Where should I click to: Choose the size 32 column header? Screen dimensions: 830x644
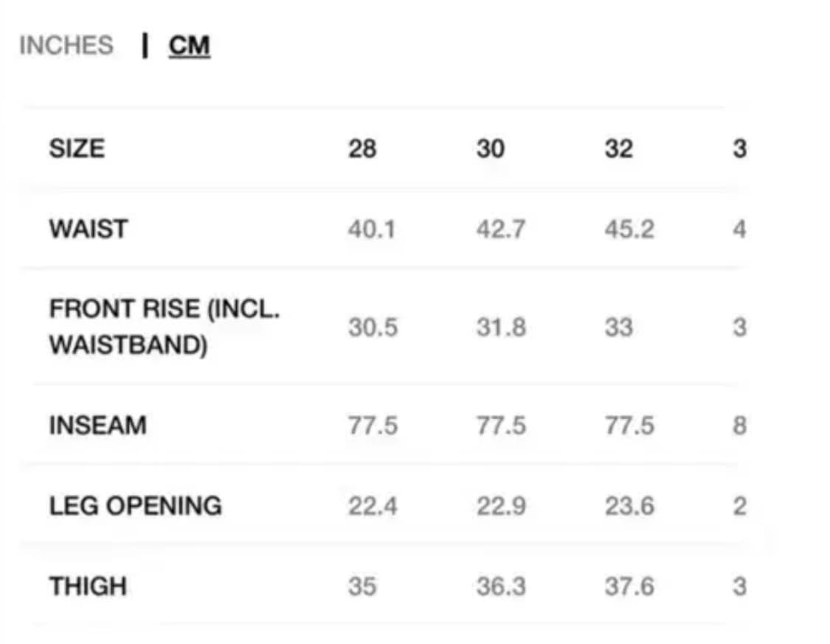pyautogui.click(x=618, y=149)
